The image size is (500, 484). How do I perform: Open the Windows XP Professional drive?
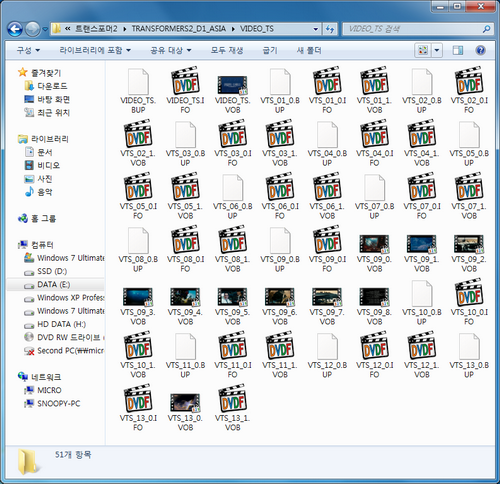pos(71,298)
